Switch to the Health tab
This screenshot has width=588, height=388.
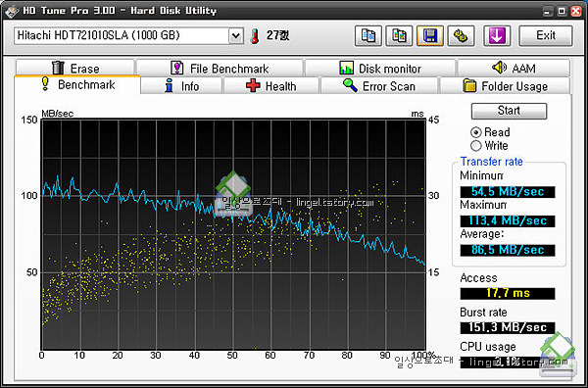(x=271, y=86)
